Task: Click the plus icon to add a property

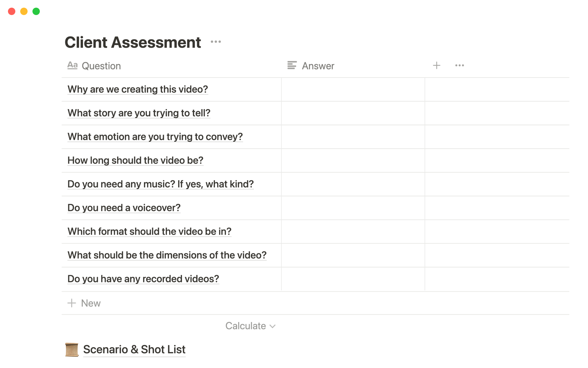Action: click(436, 65)
